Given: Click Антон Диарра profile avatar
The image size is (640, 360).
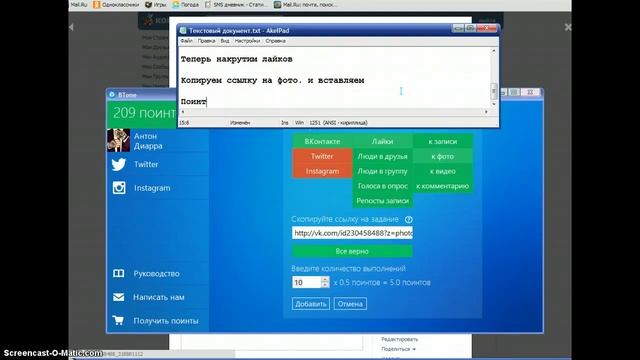Looking at the screenshot, I should coord(118,140).
